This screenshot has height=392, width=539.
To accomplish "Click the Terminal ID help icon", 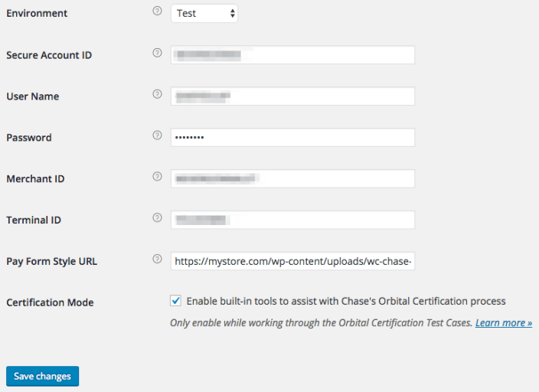I will point(157,218).
